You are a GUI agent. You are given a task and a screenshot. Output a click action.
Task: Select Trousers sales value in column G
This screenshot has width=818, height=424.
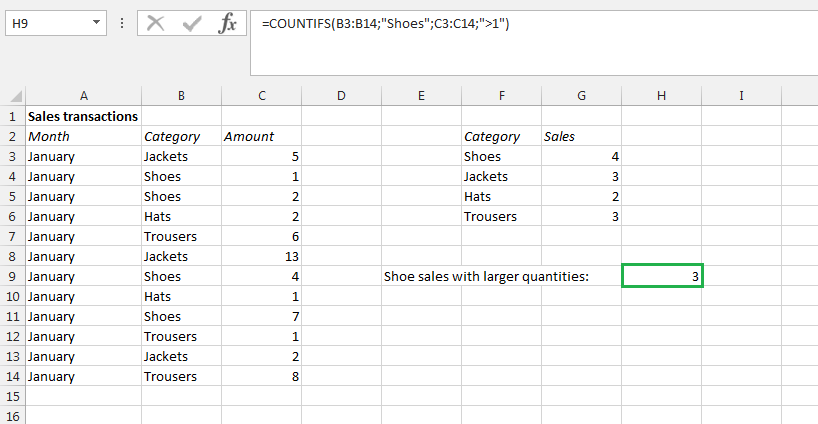pyautogui.click(x=581, y=216)
